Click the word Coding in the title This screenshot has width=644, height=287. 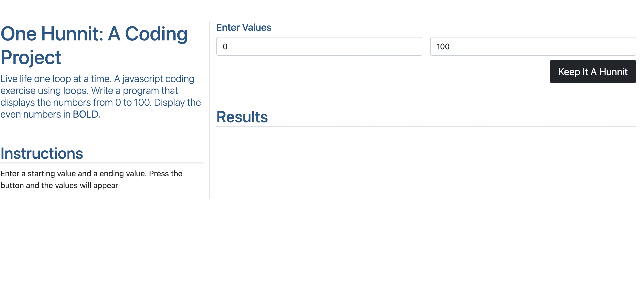tap(156, 34)
